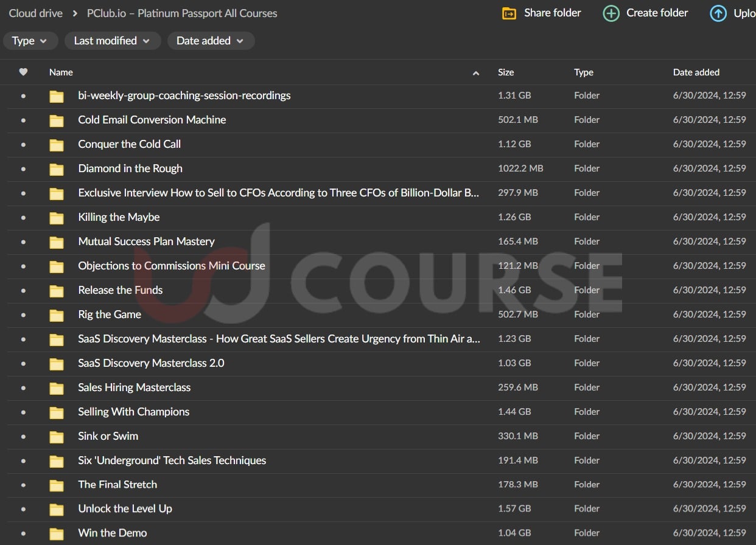The height and width of the screenshot is (545, 756).
Task: Toggle favorite dot for Killing the Maybe
Action: pyautogui.click(x=23, y=218)
